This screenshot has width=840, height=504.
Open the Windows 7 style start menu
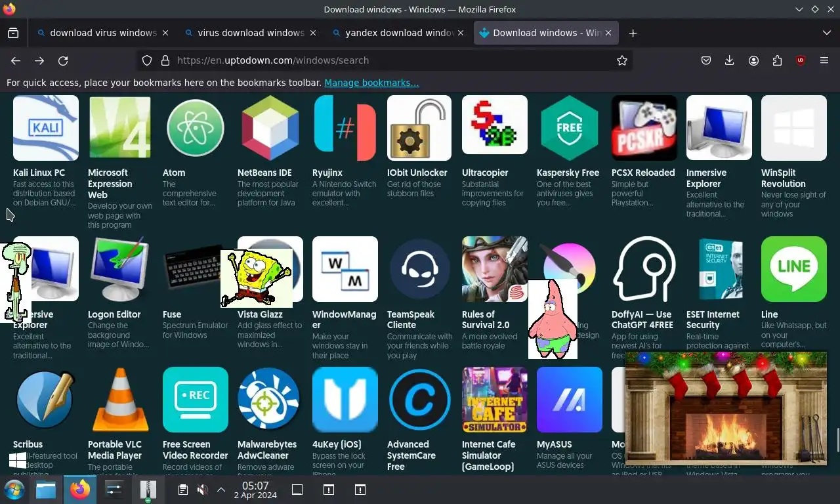coord(14,490)
